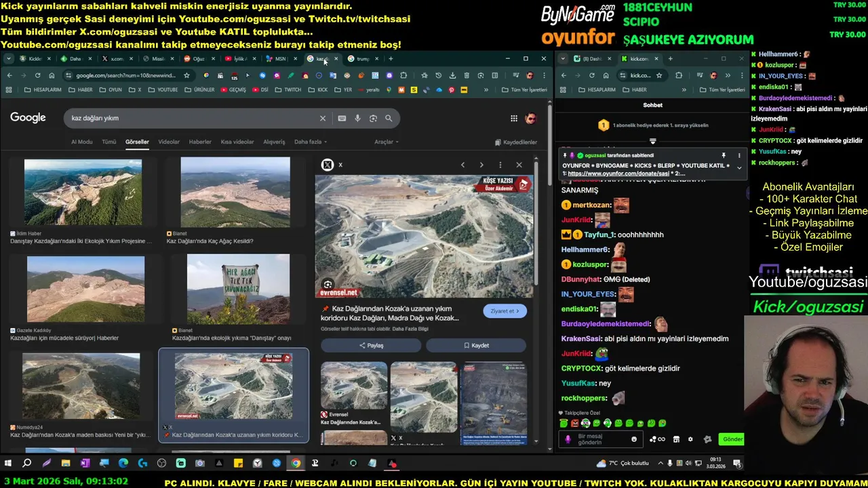Focus Kick chat message input
Viewport: 868px width, 488px height.
point(602,439)
